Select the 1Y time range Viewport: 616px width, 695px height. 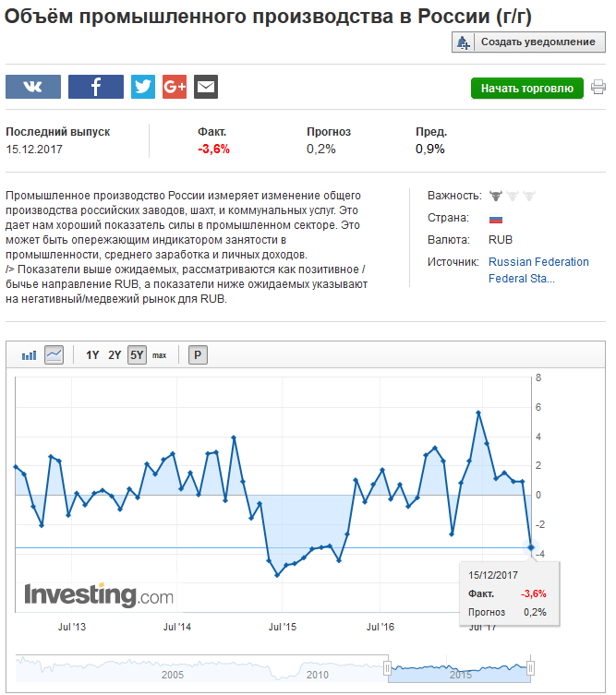tap(92, 354)
